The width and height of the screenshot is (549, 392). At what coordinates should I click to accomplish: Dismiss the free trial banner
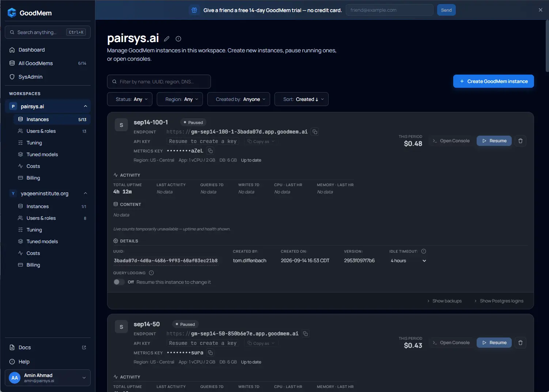(540, 10)
